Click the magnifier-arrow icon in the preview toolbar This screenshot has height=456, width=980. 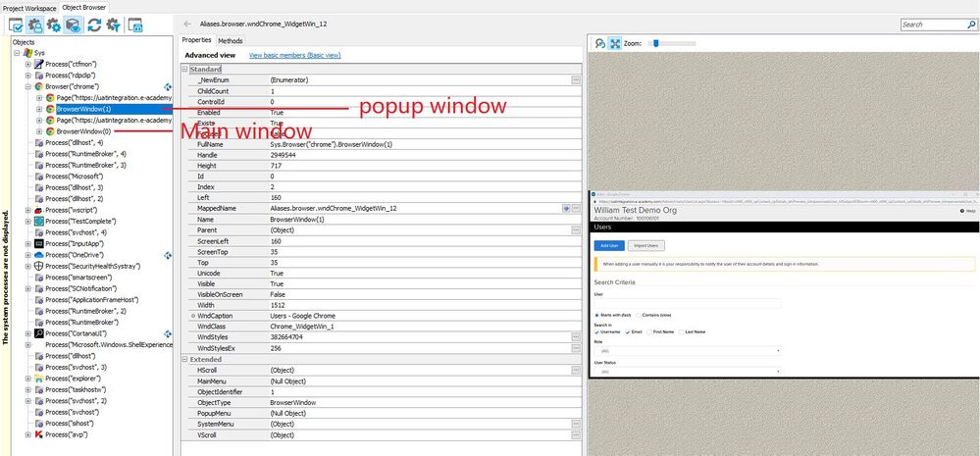point(600,44)
